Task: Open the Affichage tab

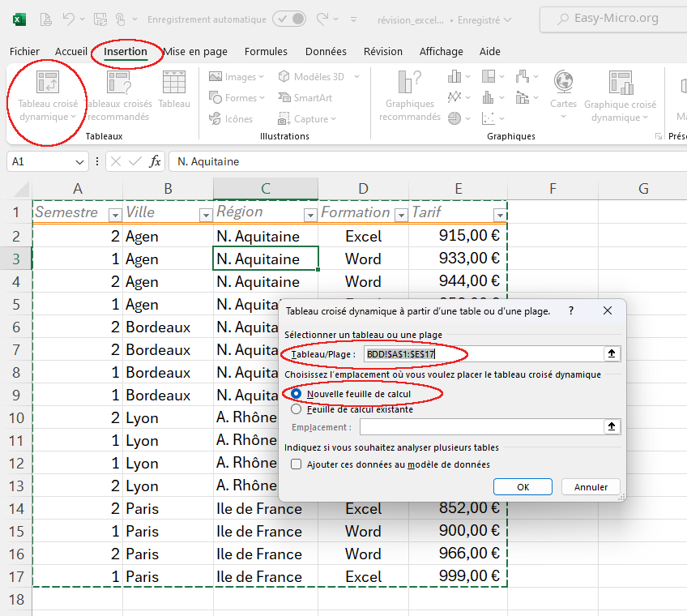Action: pyautogui.click(x=442, y=51)
